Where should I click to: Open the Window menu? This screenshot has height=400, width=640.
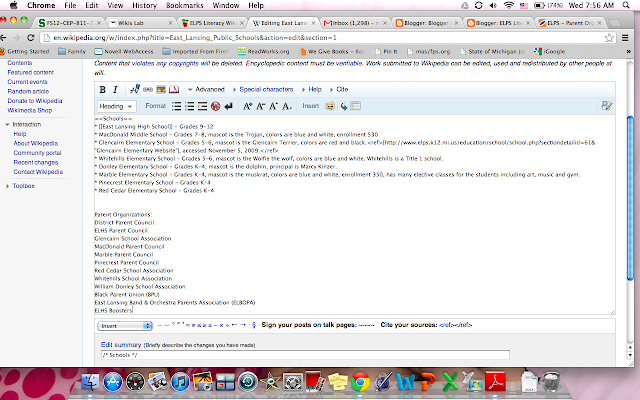226,5
